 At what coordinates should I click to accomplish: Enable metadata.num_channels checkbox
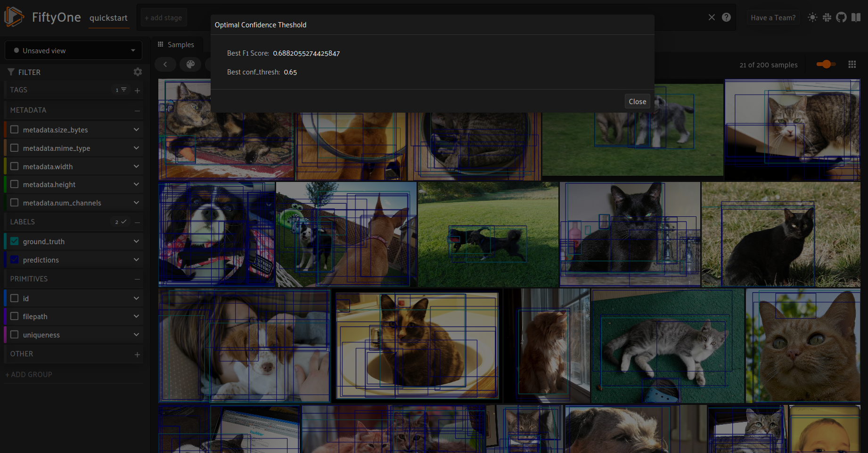point(15,203)
